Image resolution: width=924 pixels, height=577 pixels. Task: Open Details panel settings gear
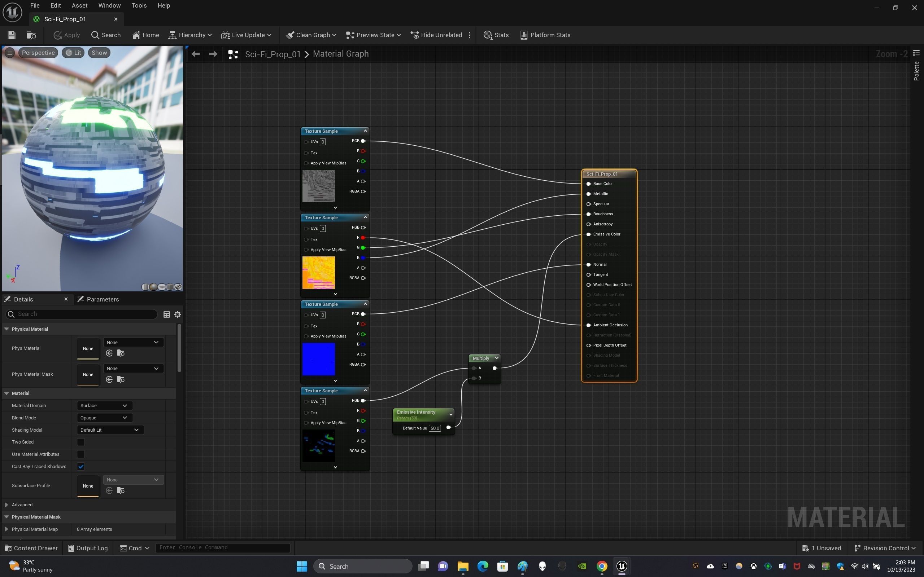[178, 314]
